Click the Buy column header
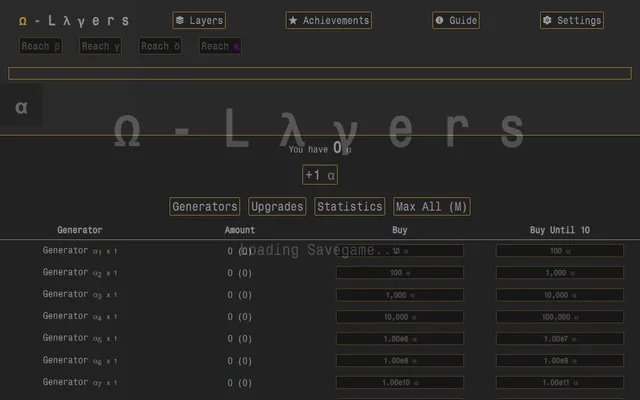 point(400,230)
